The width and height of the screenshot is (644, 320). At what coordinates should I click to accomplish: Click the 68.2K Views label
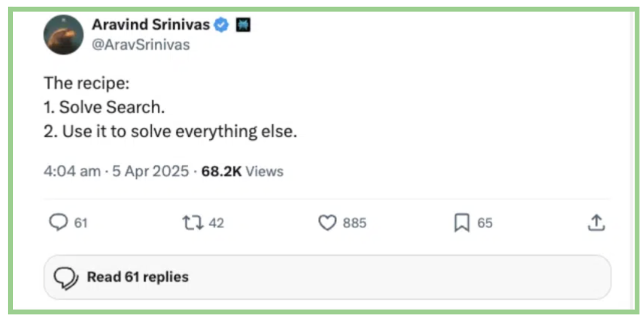242,172
